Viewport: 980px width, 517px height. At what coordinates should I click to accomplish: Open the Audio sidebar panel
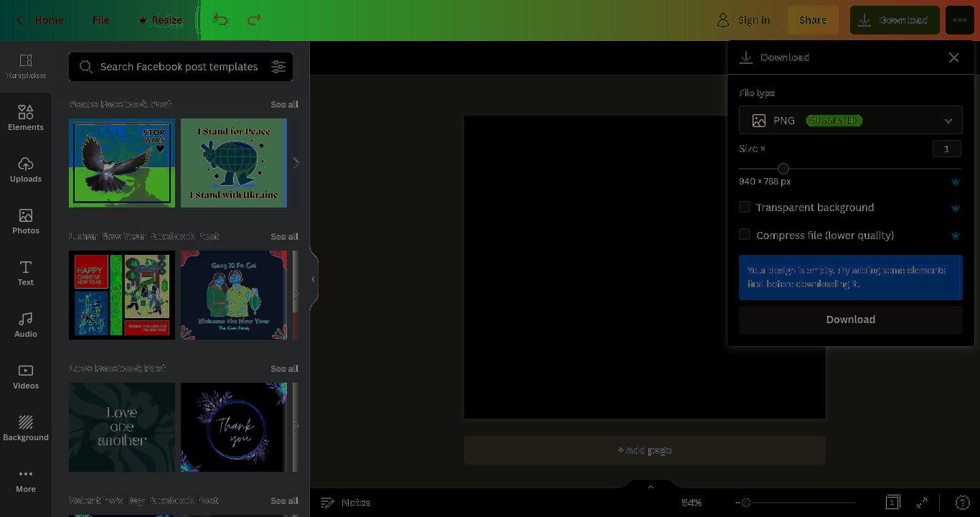click(26, 325)
